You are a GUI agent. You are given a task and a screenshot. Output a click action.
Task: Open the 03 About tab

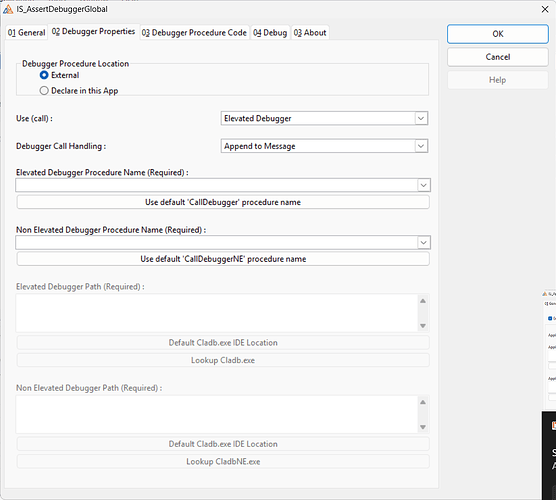[x=310, y=33]
